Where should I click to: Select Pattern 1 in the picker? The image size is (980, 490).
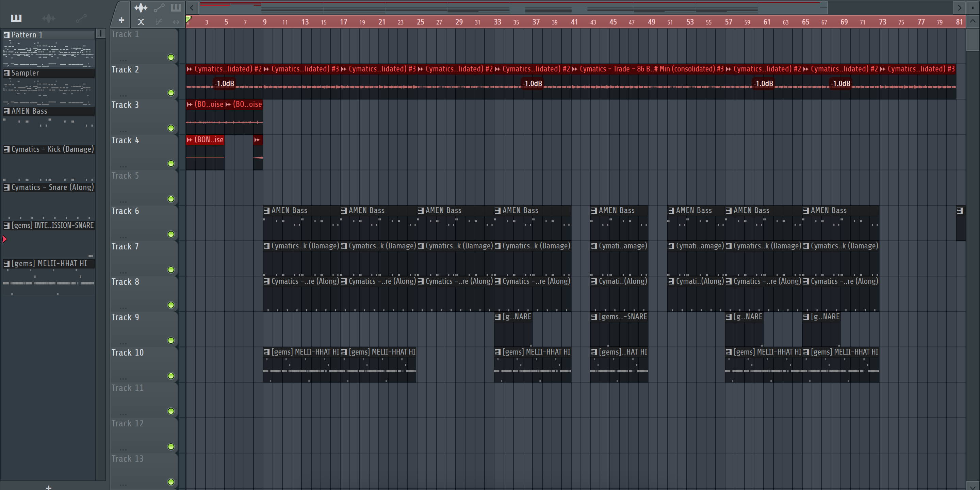coord(49,35)
